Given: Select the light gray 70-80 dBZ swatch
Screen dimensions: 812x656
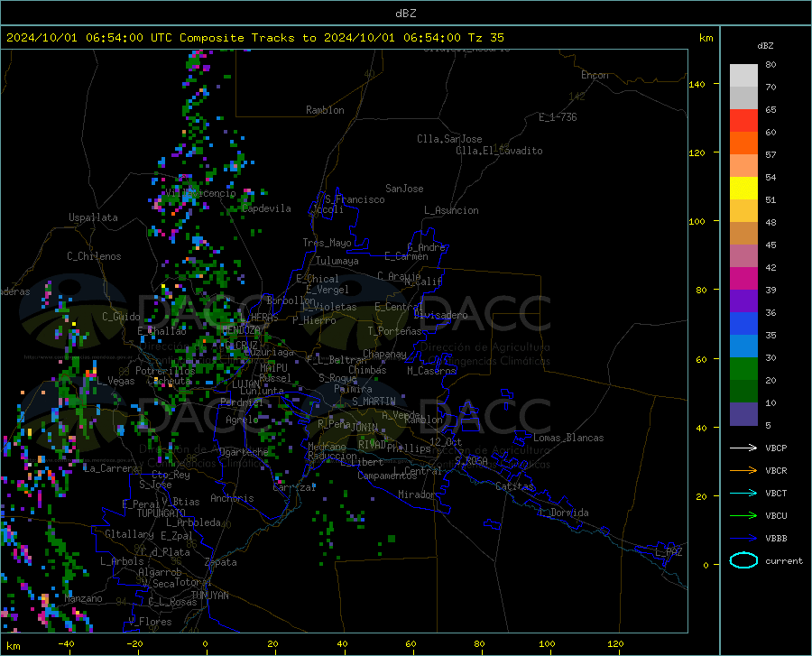Looking at the screenshot, I should pyautogui.click(x=743, y=76).
